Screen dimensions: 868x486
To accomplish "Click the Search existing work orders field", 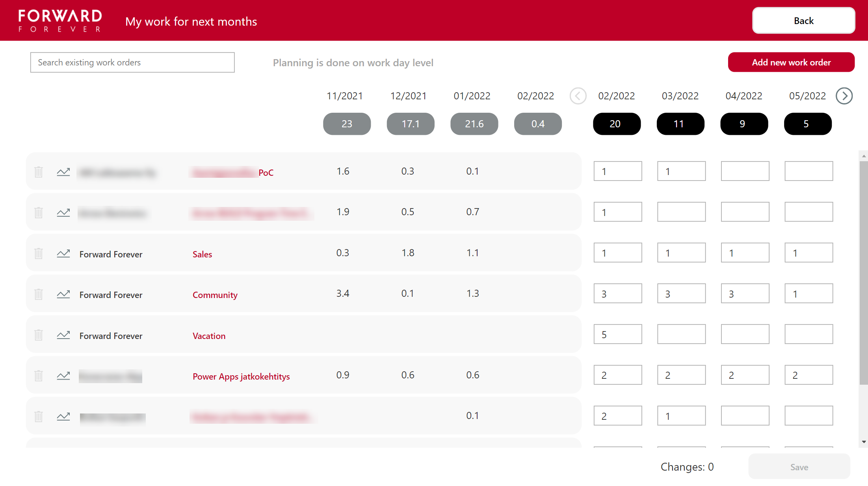I will tap(132, 62).
